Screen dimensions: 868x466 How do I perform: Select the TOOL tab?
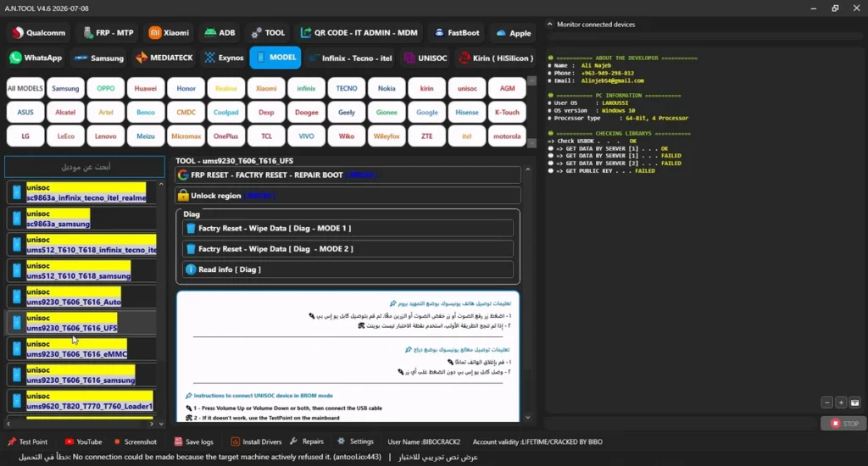(x=268, y=33)
